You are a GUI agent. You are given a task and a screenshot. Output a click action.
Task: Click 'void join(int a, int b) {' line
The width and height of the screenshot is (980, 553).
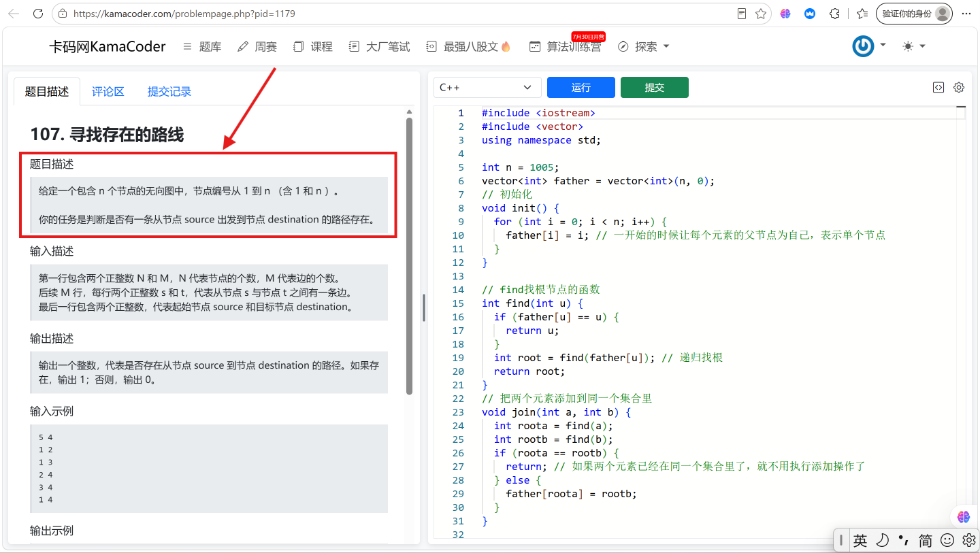click(557, 412)
